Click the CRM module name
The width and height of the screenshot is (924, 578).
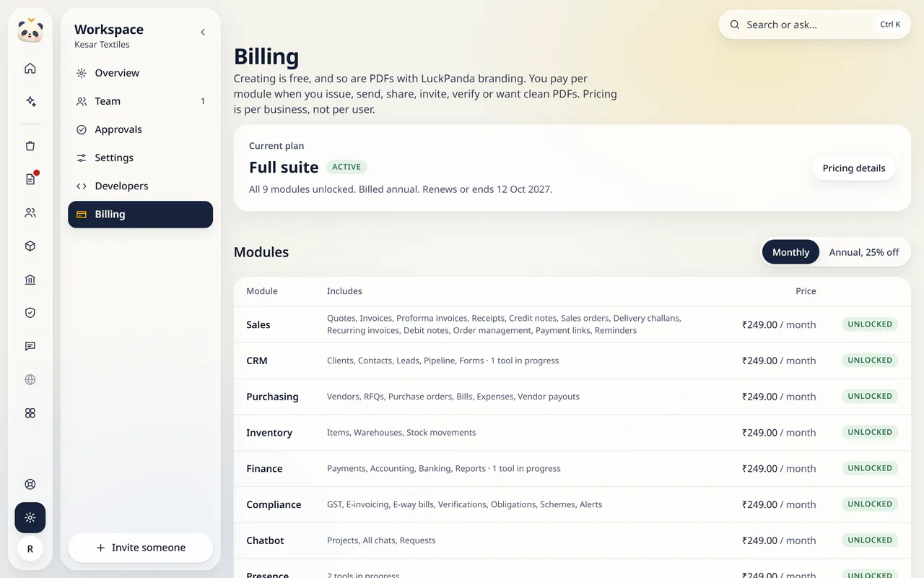(257, 361)
